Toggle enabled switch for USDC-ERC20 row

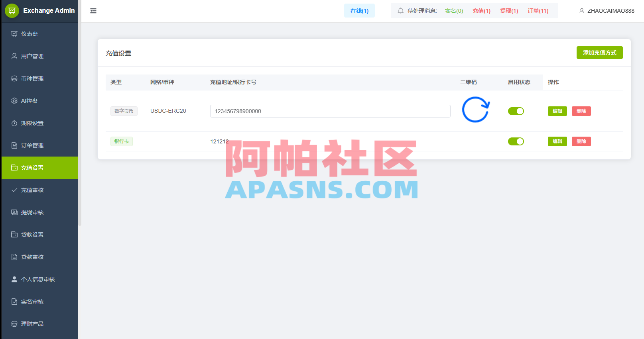(x=516, y=111)
